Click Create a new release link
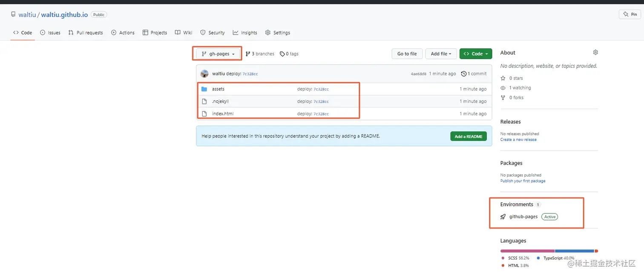Image resolution: width=644 pixels, height=276 pixels. coord(518,139)
